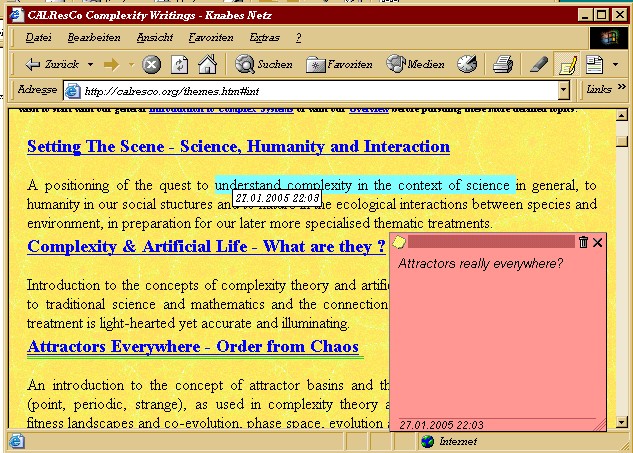Image resolution: width=633 pixels, height=453 pixels.
Task: Close the pink sticky note
Action: [597, 242]
